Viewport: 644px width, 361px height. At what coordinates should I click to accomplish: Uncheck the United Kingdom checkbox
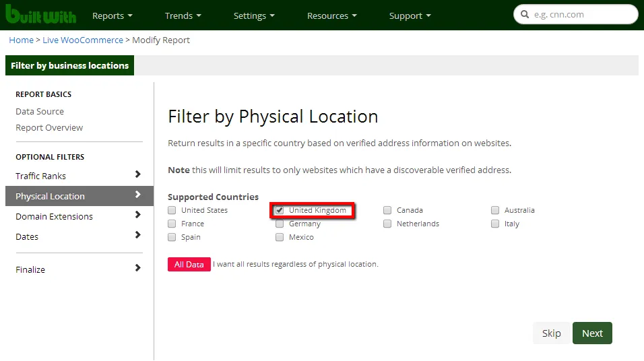pos(280,210)
